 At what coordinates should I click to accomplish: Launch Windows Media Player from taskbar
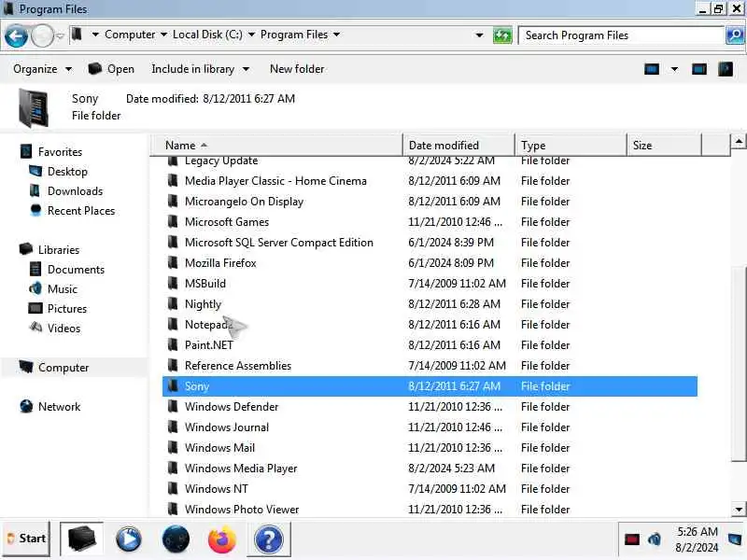[x=129, y=539]
